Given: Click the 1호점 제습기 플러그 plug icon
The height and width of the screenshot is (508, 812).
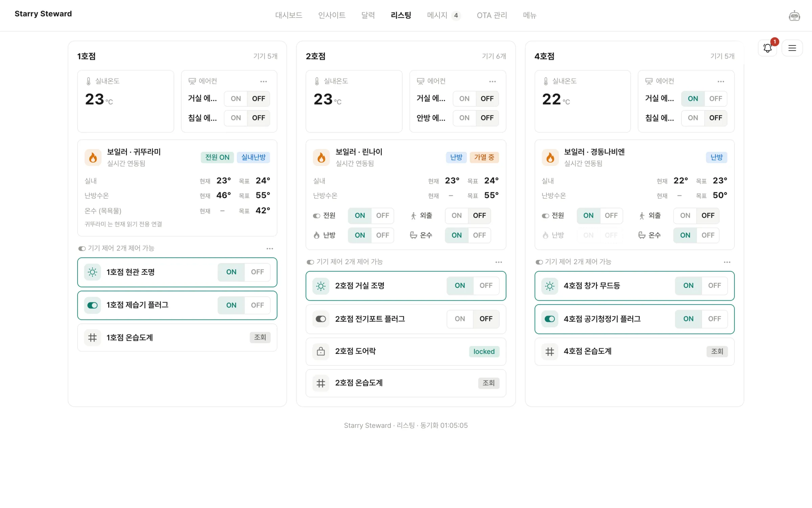Looking at the screenshot, I should click(x=92, y=305).
